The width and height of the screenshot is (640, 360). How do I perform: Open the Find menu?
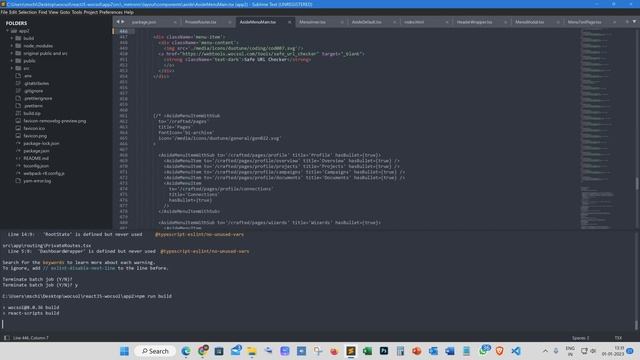(x=42, y=12)
